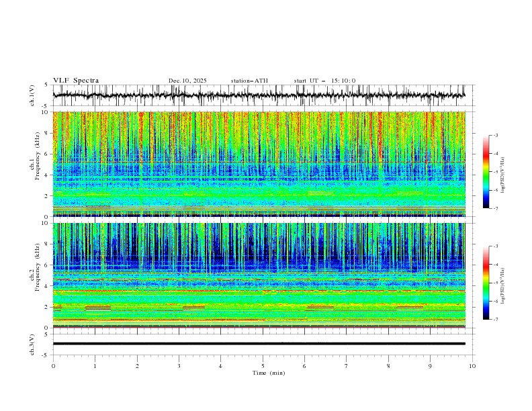Click the ch.3(V) axis label
Image resolution: width=532 pixels, height=411 pixels.
pos(32,345)
